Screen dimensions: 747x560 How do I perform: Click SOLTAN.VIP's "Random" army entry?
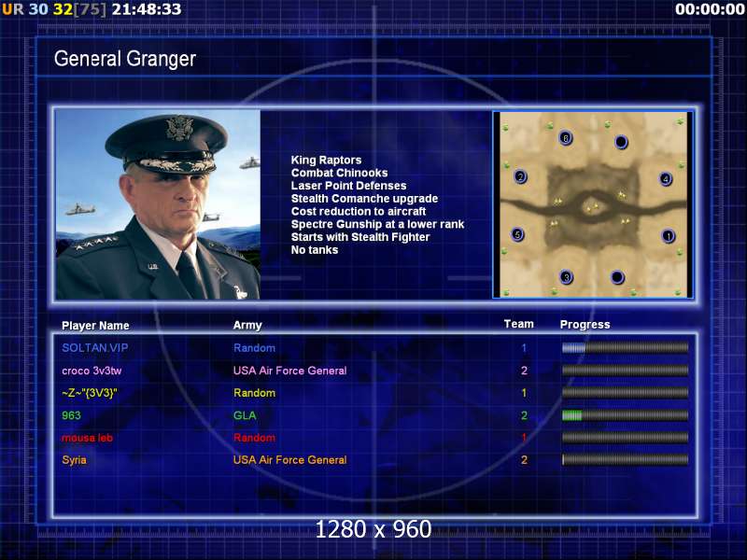click(x=254, y=348)
